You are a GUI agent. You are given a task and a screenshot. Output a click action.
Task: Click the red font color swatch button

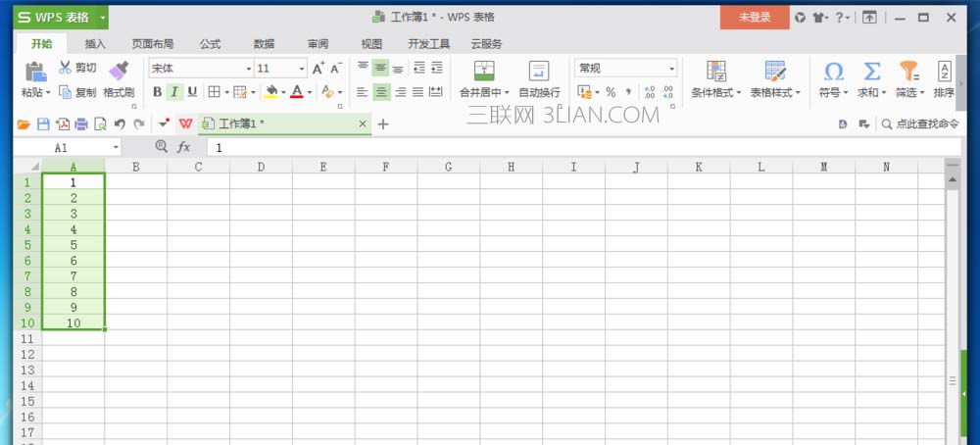296,92
